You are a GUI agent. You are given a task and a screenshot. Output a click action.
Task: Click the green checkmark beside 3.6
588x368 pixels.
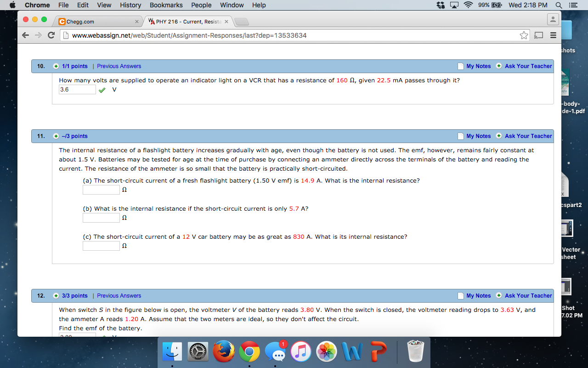tap(103, 90)
